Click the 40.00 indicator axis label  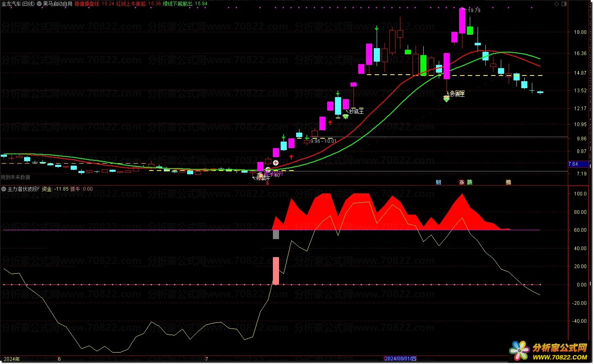point(580,249)
